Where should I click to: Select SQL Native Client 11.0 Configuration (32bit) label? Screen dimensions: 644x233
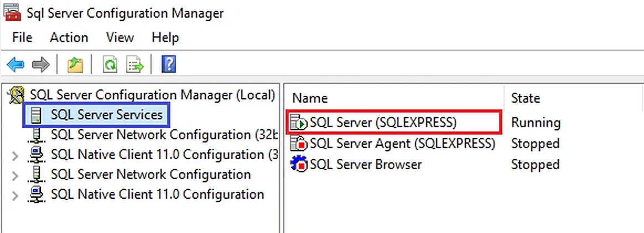164,155
